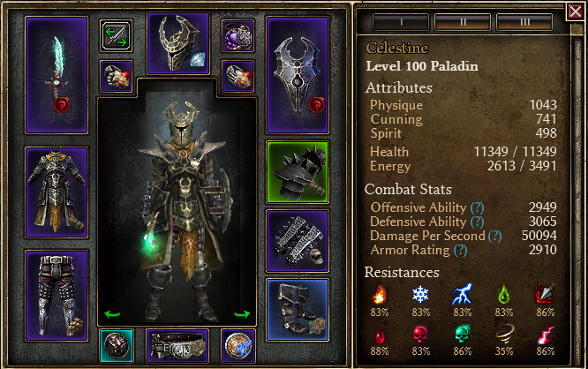Viewport: 588px width, 369px height.
Task: Show Offensive Ability help tooltip
Action: [x=477, y=207]
